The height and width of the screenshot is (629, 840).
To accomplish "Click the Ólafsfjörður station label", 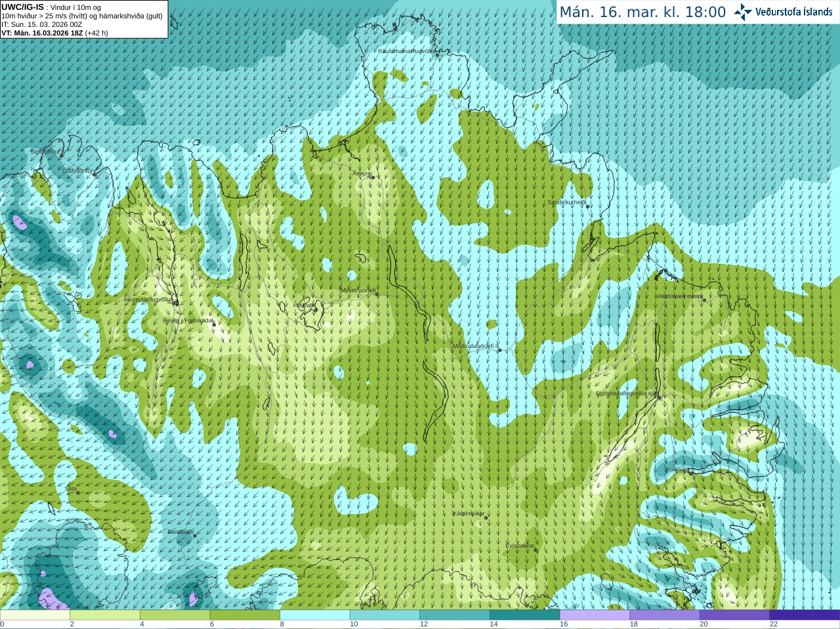I will pos(77,171).
